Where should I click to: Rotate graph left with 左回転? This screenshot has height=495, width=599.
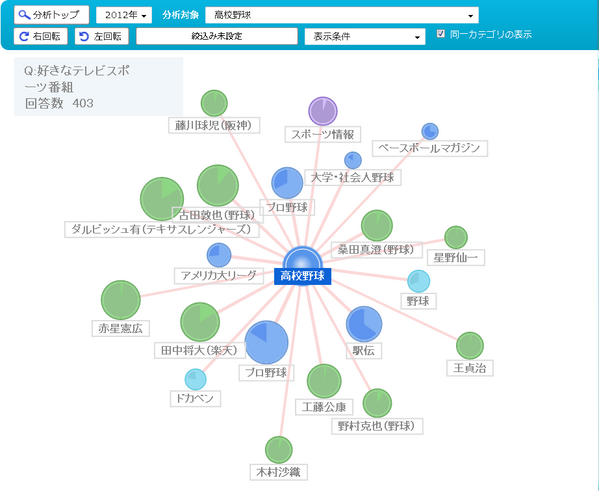[102, 36]
